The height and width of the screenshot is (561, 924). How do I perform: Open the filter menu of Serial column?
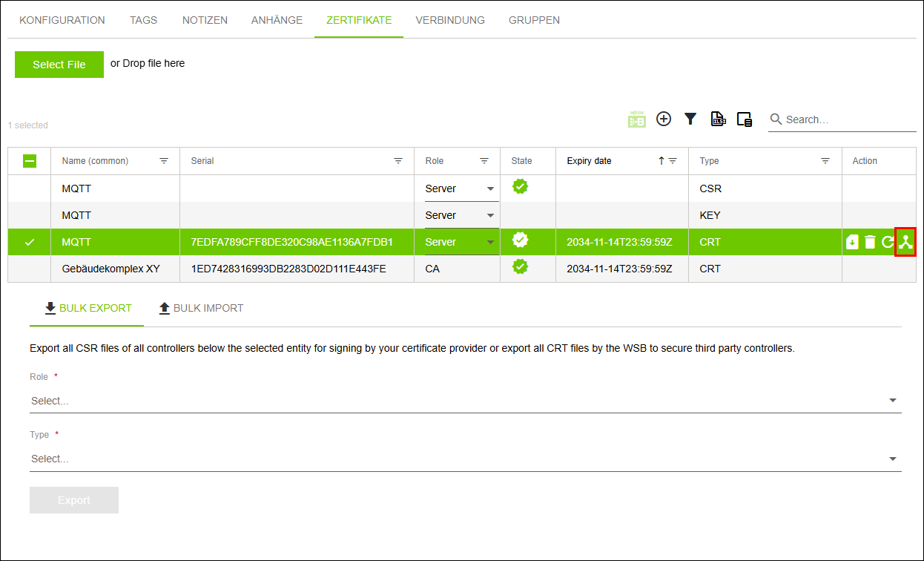[398, 161]
